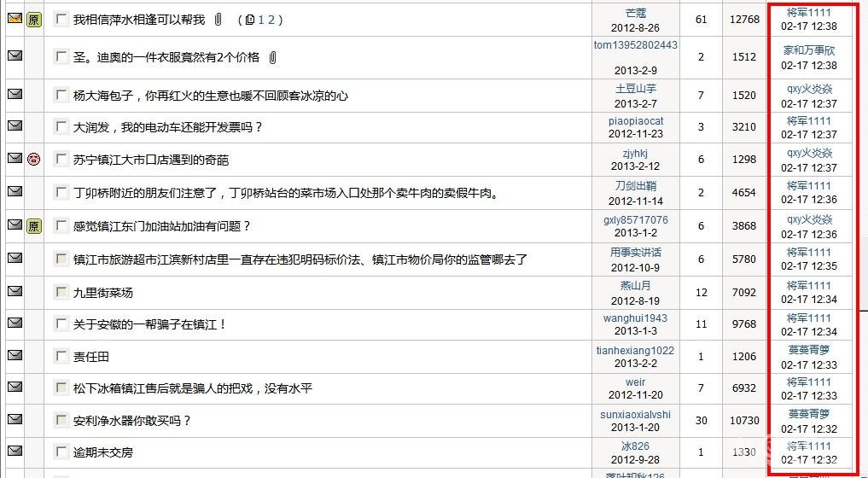Click envelope icon for 镇江市旅游超市 thread
The width and height of the screenshot is (868, 478).
click(x=15, y=258)
